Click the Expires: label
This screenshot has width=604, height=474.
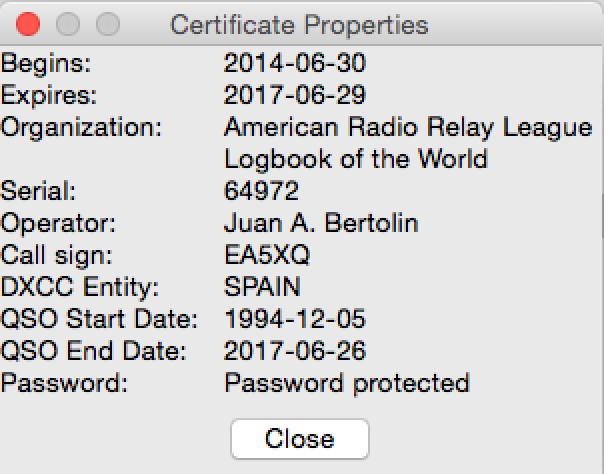coord(49,96)
